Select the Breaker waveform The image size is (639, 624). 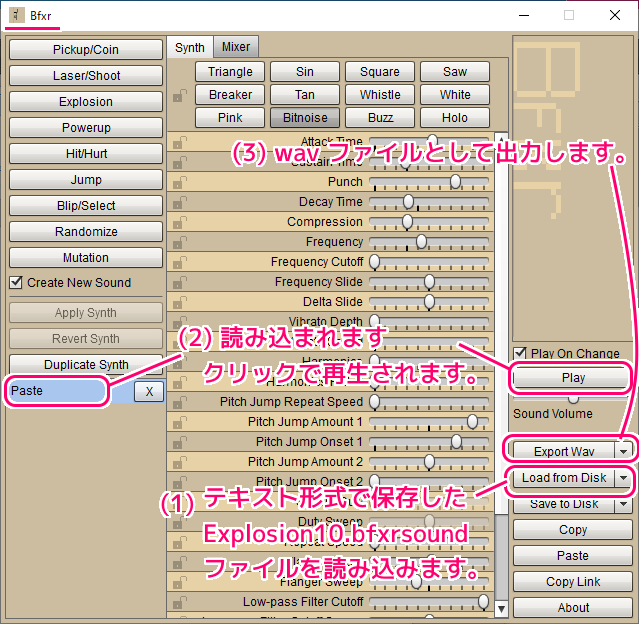coord(230,95)
